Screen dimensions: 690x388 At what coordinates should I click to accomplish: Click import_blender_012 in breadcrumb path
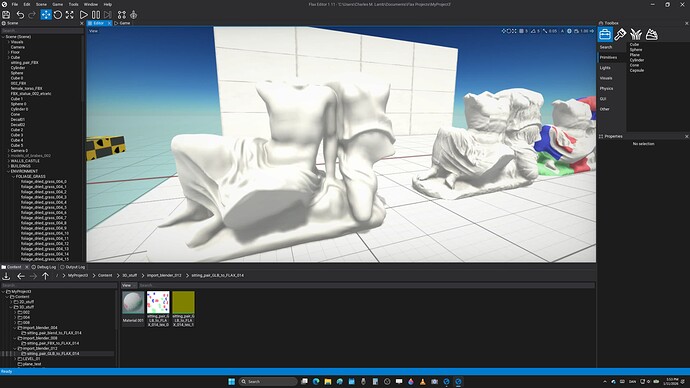pyautogui.click(x=164, y=275)
